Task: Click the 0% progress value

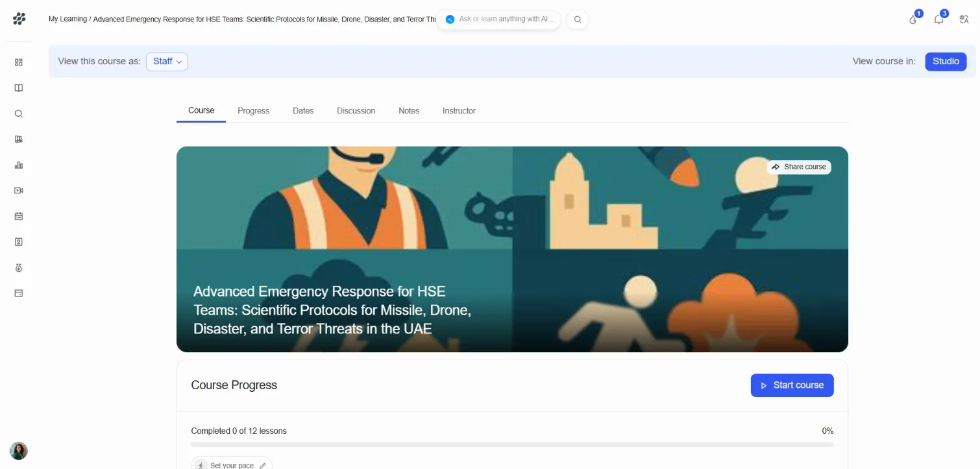Action: pyautogui.click(x=827, y=431)
